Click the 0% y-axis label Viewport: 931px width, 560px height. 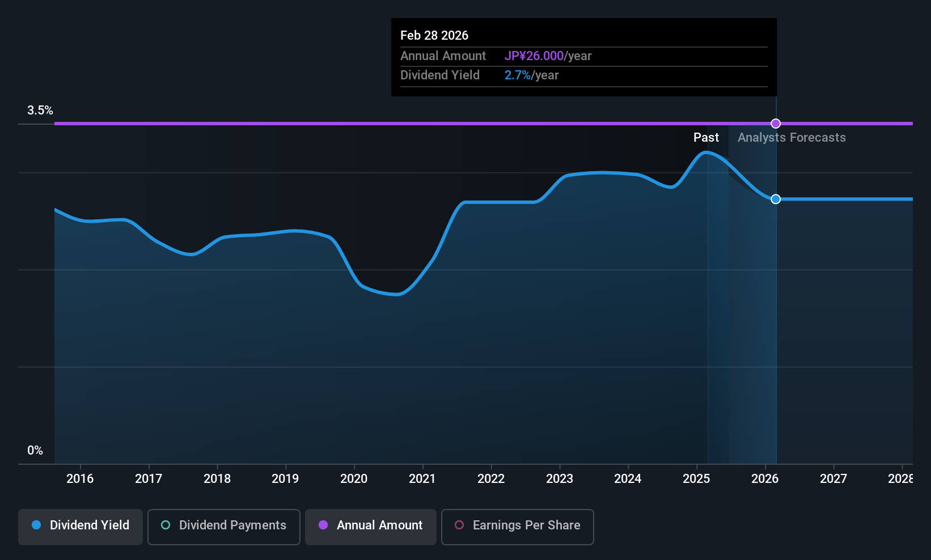click(x=35, y=451)
